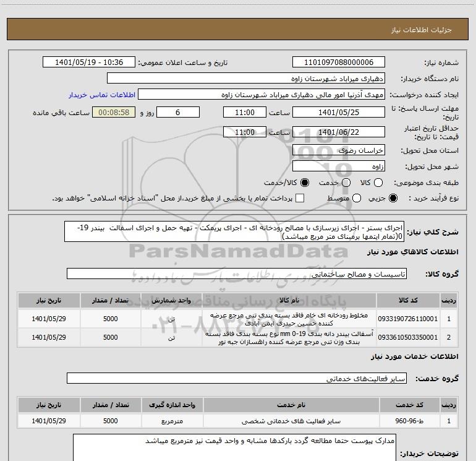This screenshot has height=461, width=476.
Task: Click the مترمربع unit cell
Action: pyautogui.click(x=172, y=421)
